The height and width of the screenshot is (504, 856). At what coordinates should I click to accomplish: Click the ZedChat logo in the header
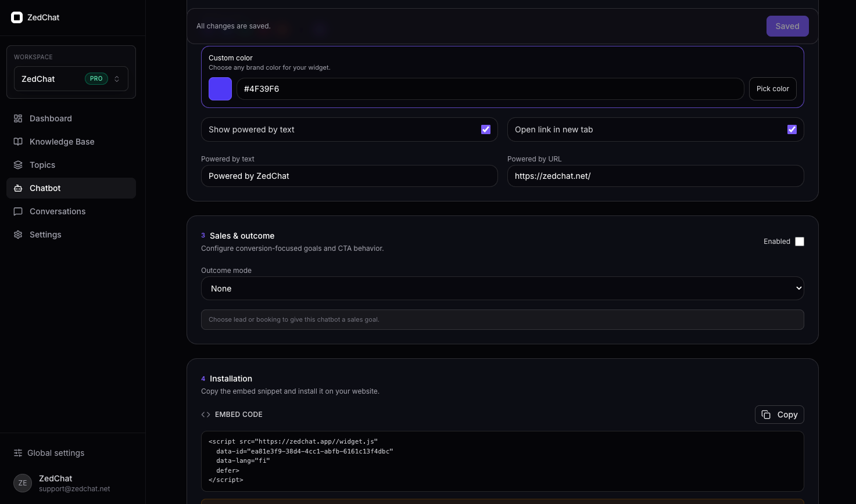tap(17, 17)
